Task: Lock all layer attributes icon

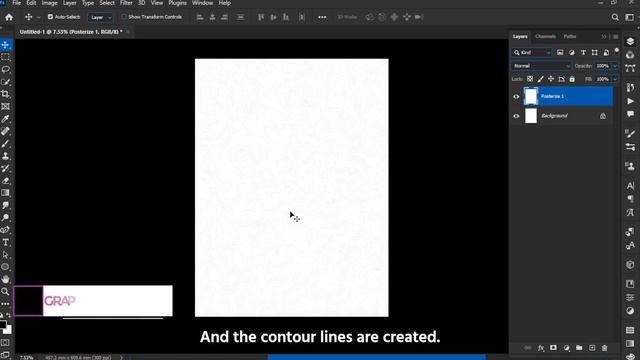Action: [x=572, y=79]
